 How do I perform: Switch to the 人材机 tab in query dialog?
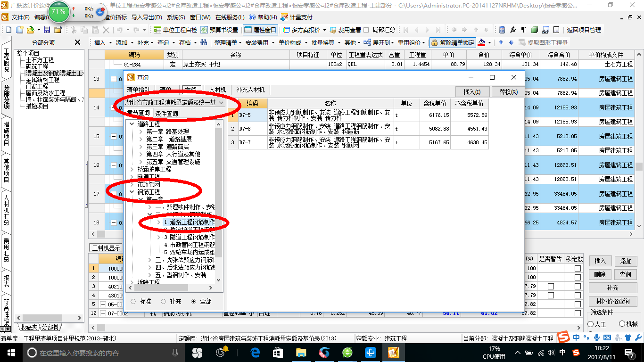[217, 90]
